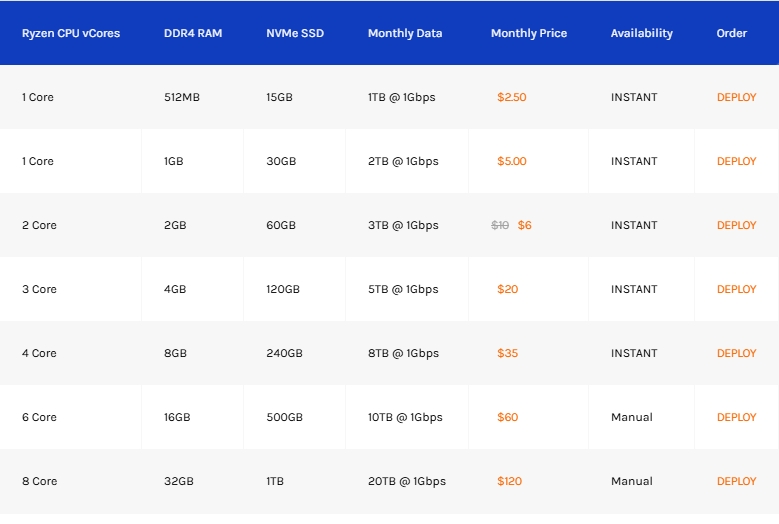The width and height of the screenshot is (779, 524).
Task: Select the Monthly Price header
Action: [529, 33]
